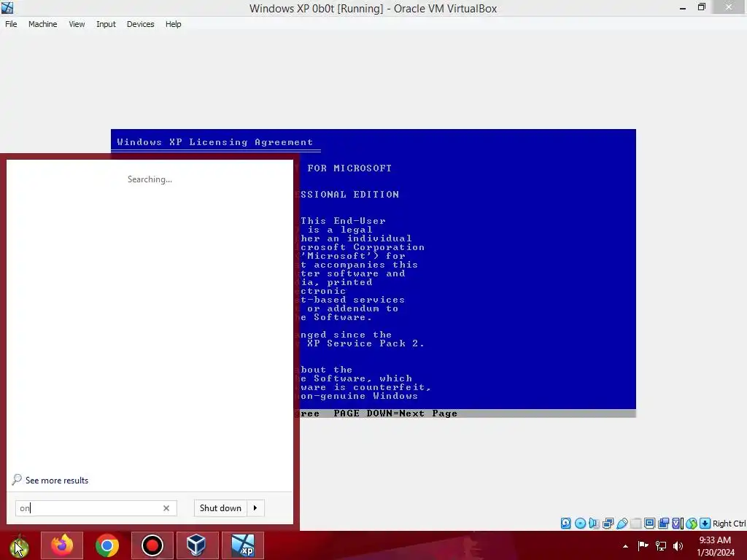Click the network tray icon
747x560 pixels.
click(661, 545)
